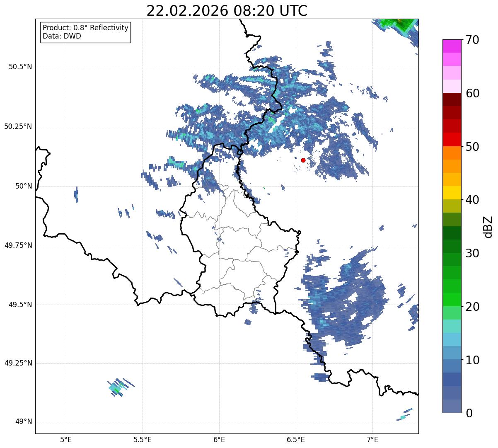
Task: Click the colorbar label '40'
Action: click(472, 200)
